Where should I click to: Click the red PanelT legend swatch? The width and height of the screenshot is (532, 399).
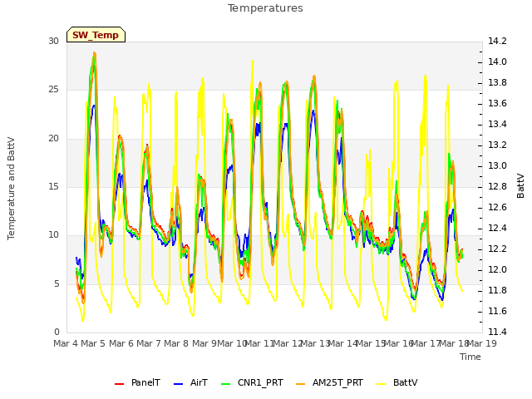120,384
